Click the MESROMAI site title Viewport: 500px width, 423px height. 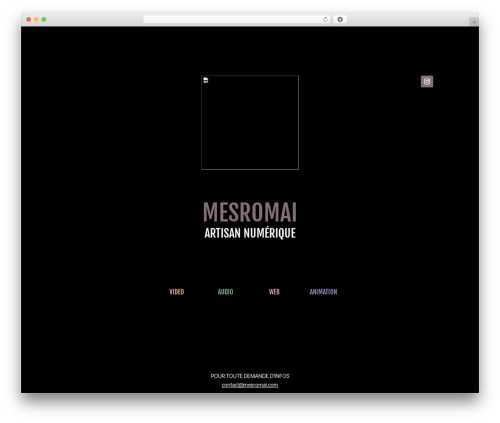tap(250, 212)
